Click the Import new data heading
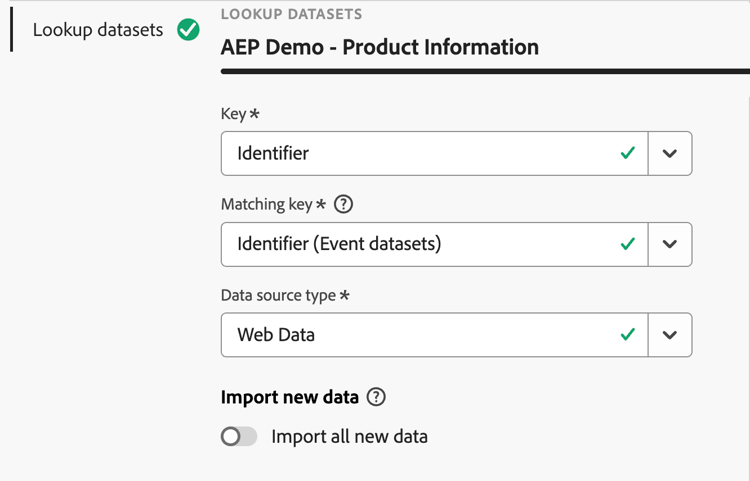 [x=289, y=397]
